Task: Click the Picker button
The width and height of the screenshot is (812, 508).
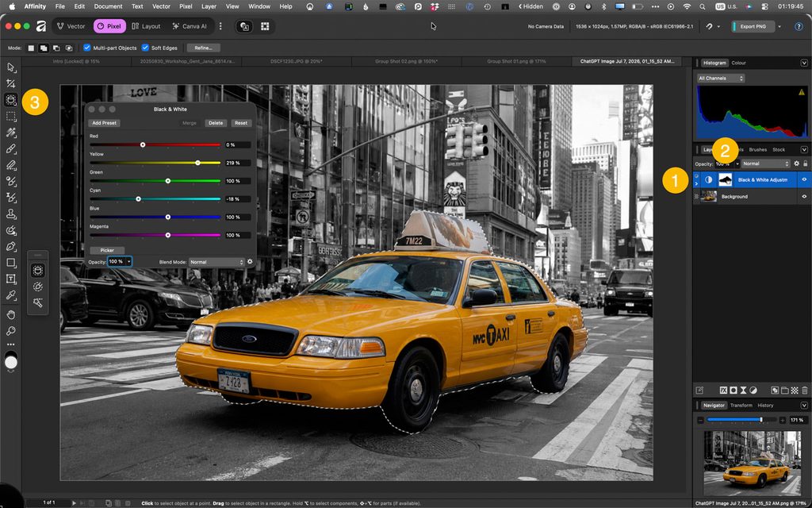Action: pos(107,250)
